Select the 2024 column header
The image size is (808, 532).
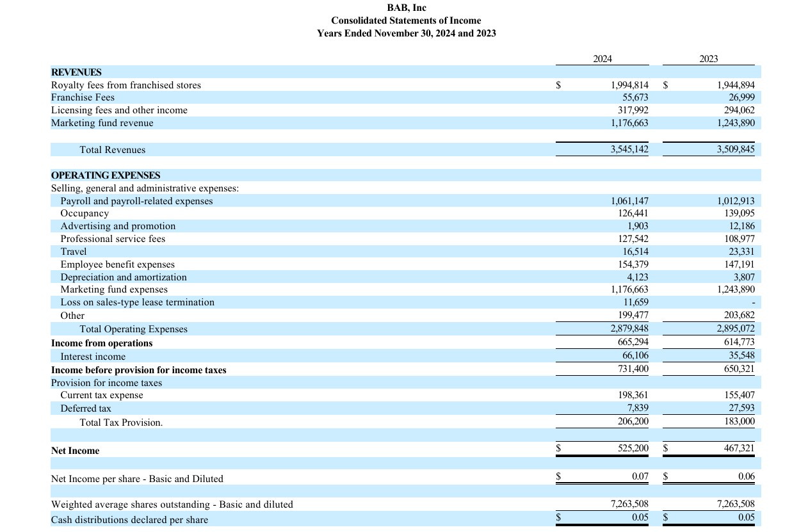[x=602, y=59]
